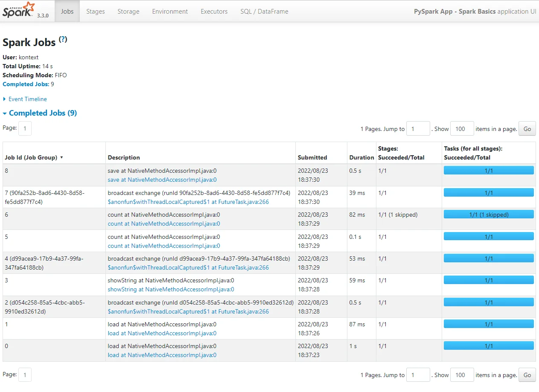
Task: Click the top Jump to page input
Action: pyautogui.click(x=418, y=129)
